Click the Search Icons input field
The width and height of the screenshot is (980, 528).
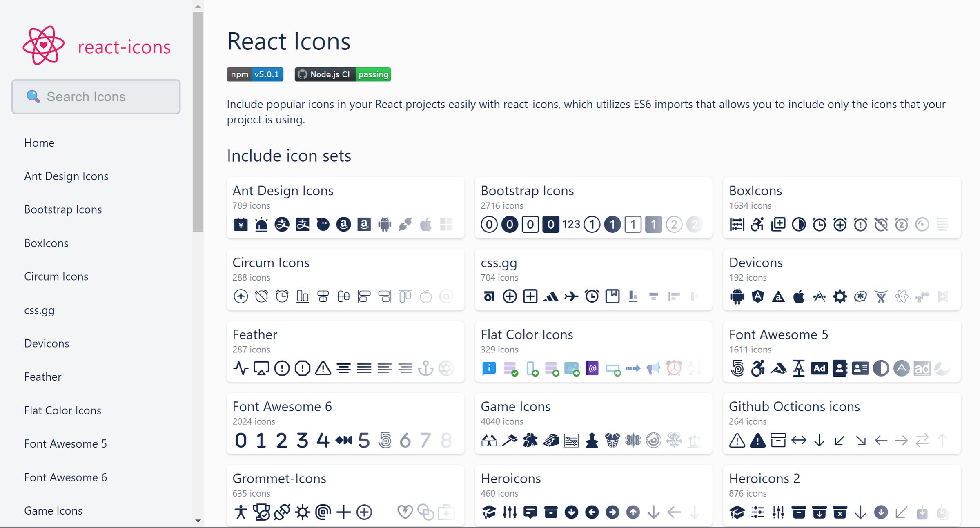[x=96, y=96]
